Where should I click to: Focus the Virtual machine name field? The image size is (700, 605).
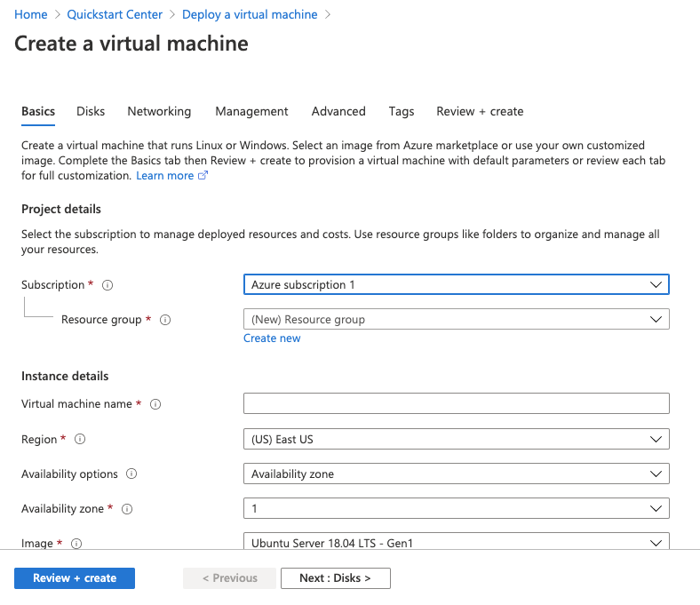(456, 403)
